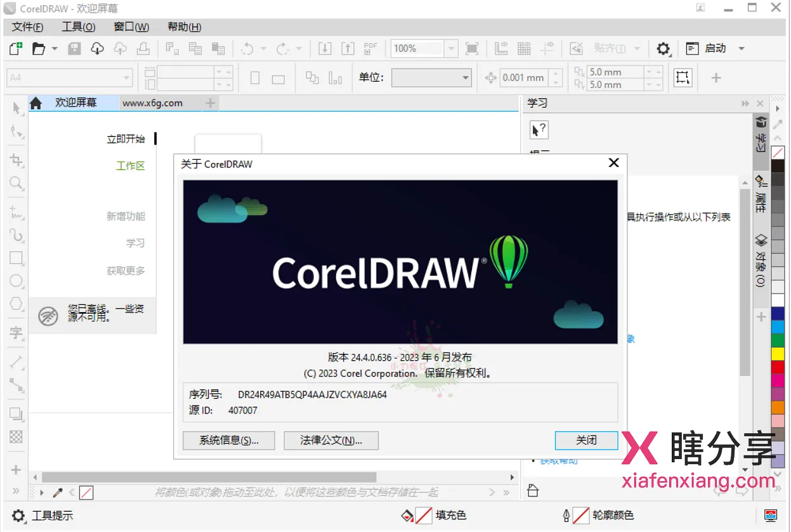Viewport: 791px width, 532px height.
Task: Click the Redo arrow icon
Action: tap(282, 48)
